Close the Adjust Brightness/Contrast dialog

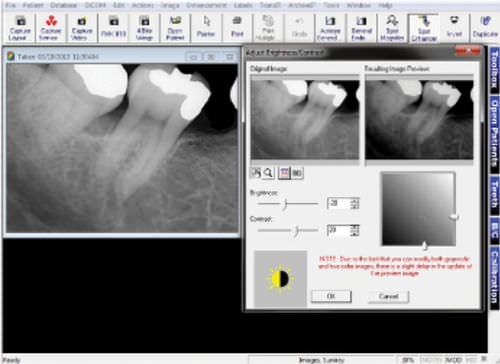[x=468, y=51]
